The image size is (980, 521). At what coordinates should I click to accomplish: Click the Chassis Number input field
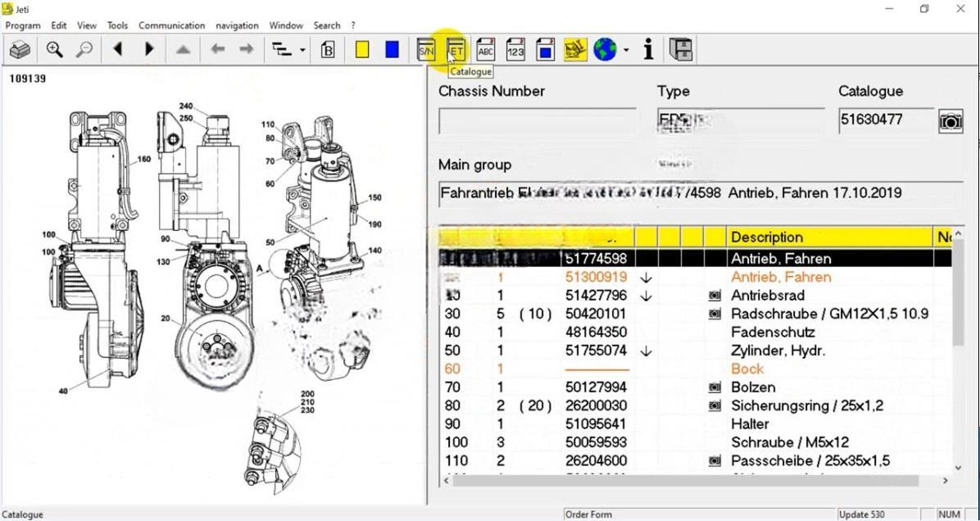tap(537, 121)
